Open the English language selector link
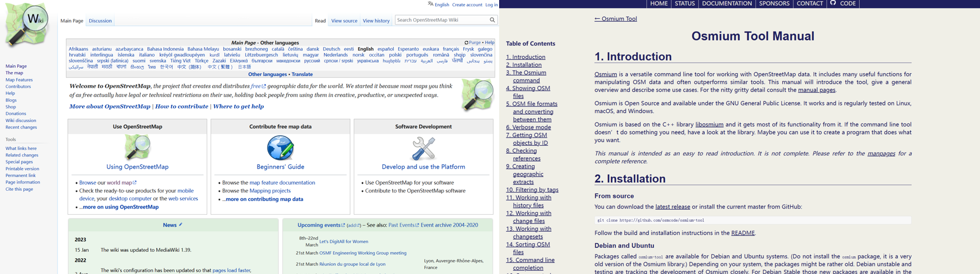980x274 pixels. (x=442, y=4)
